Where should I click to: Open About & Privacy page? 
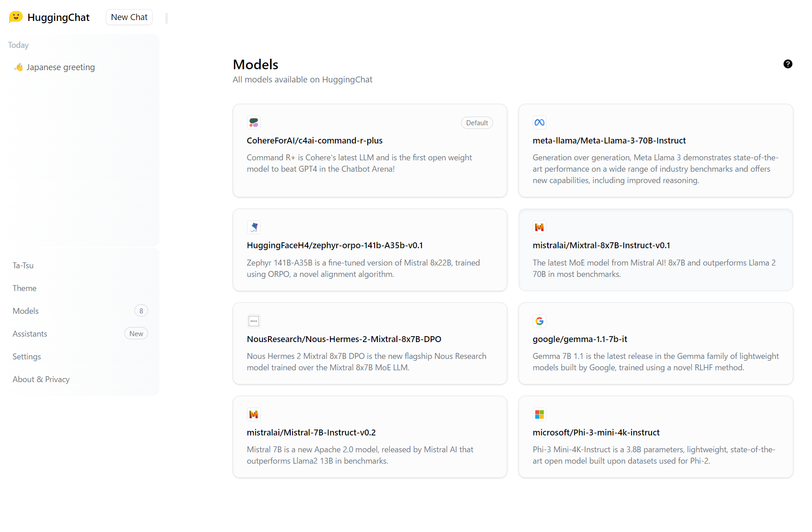(41, 379)
